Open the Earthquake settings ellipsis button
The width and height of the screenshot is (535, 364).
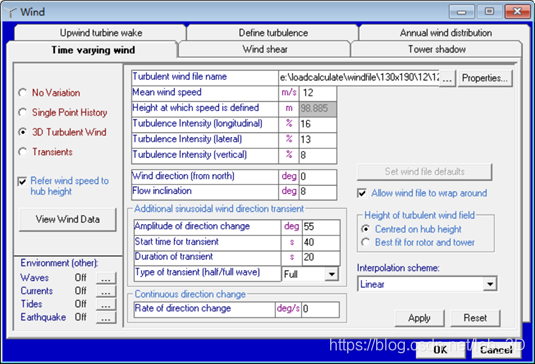(106, 318)
